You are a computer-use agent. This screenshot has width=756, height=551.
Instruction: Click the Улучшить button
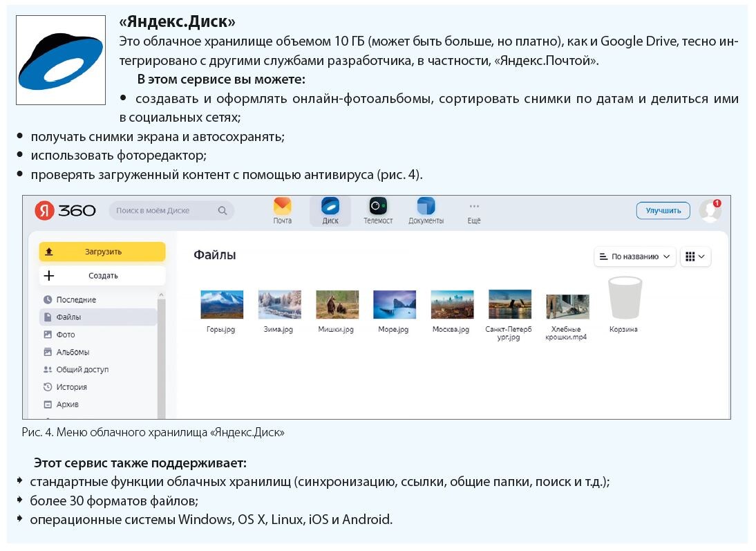point(663,210)
